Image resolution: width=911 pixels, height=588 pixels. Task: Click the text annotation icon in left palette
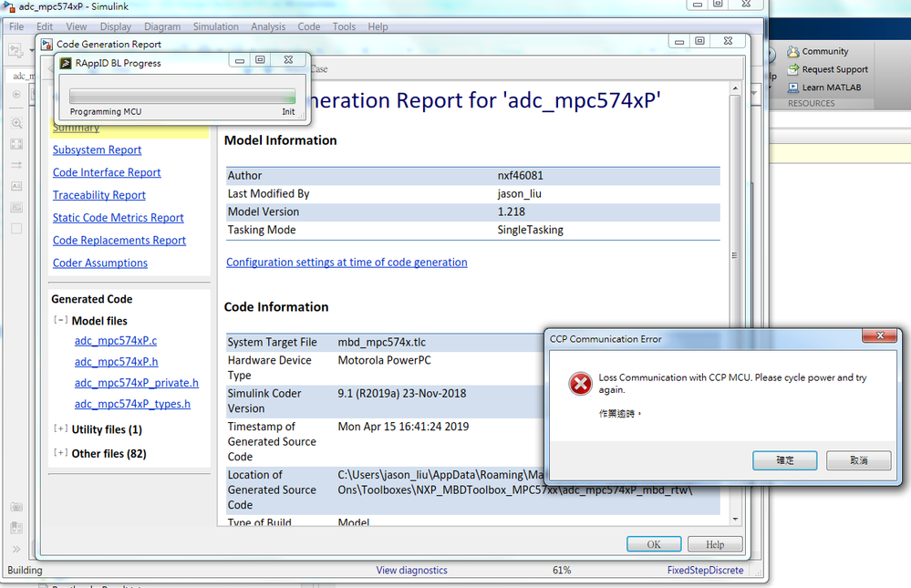(16, 186)
